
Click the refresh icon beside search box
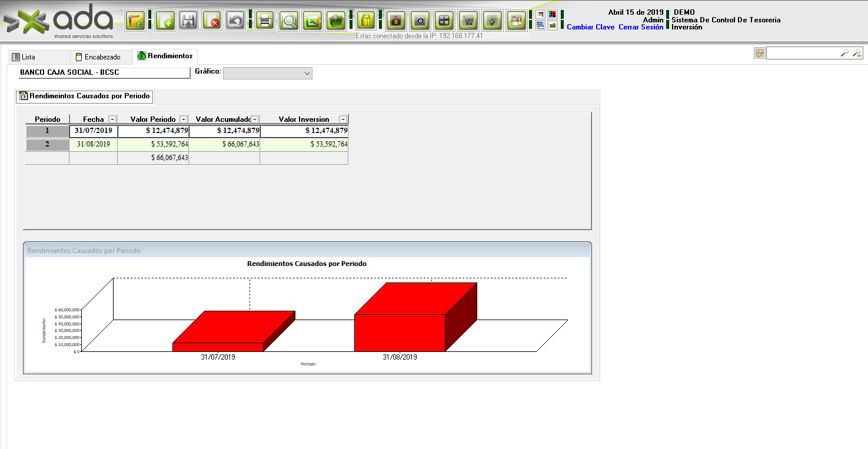pos(759,54)
